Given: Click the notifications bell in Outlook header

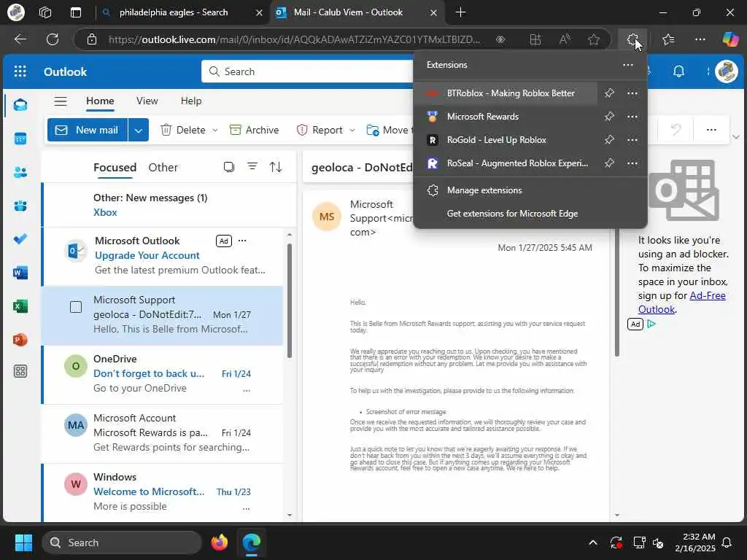Looking at the screenshot, I should (x=678, y=71).
